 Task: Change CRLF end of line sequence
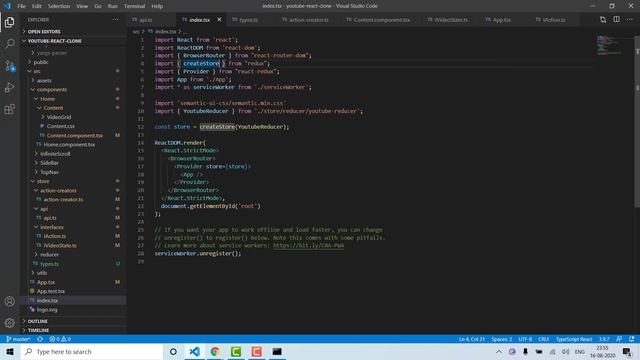[544, 339]
